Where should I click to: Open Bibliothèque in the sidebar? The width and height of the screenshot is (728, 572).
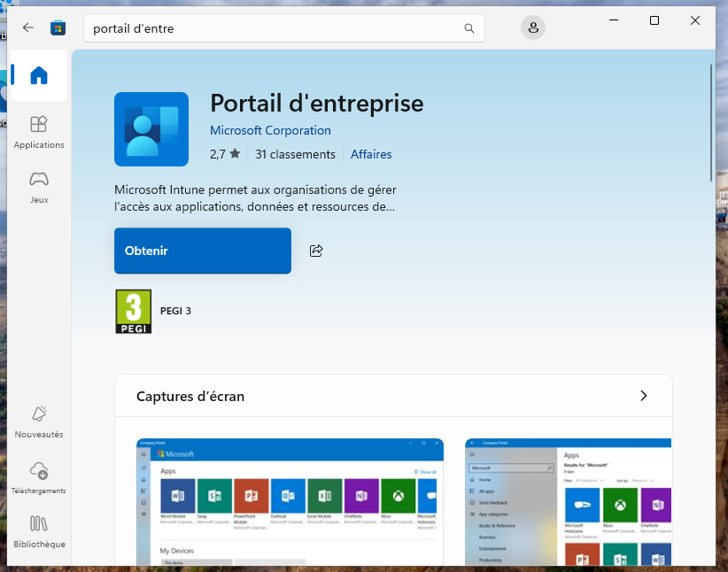point(39,531)
